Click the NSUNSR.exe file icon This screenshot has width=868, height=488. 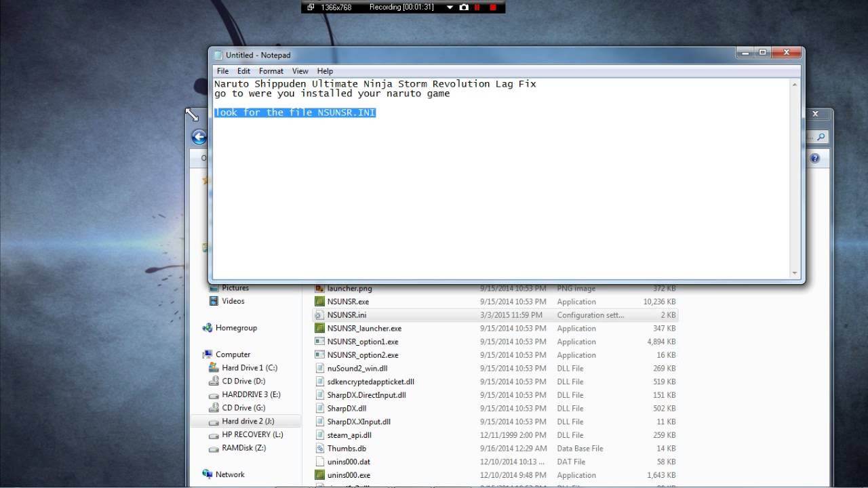point(320,302)
